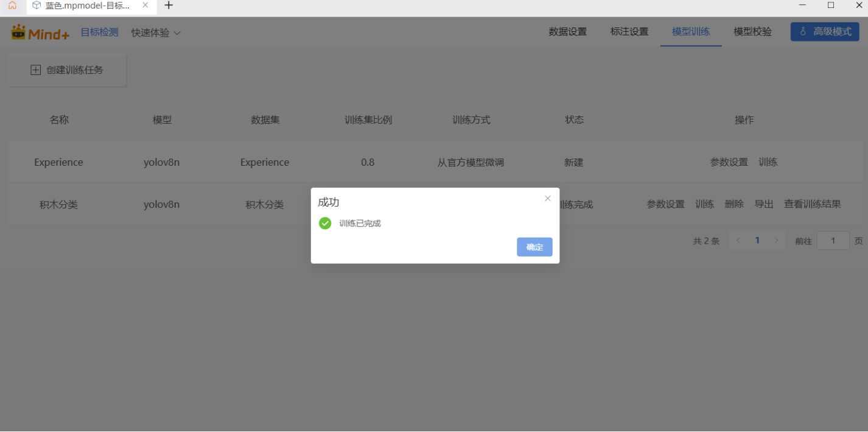Viewport: 868px width, 432px height.
Task: Switch to the 数据设置 tab
Action: tap(567, 32)
